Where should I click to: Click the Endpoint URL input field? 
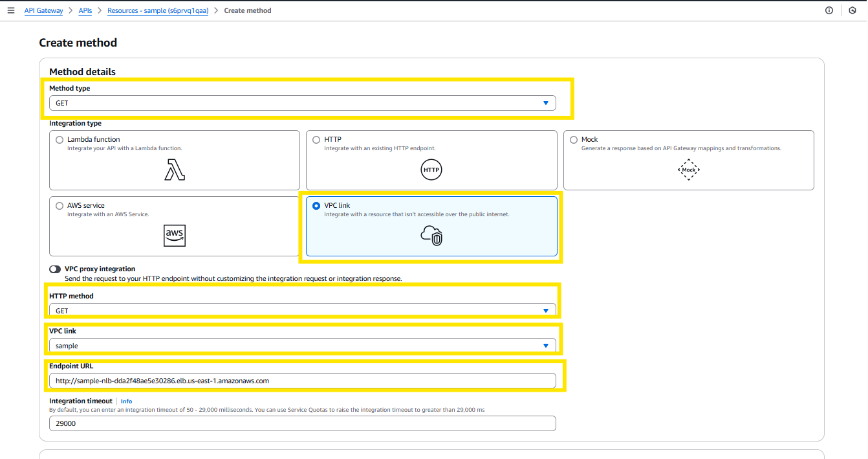(303, 381)
